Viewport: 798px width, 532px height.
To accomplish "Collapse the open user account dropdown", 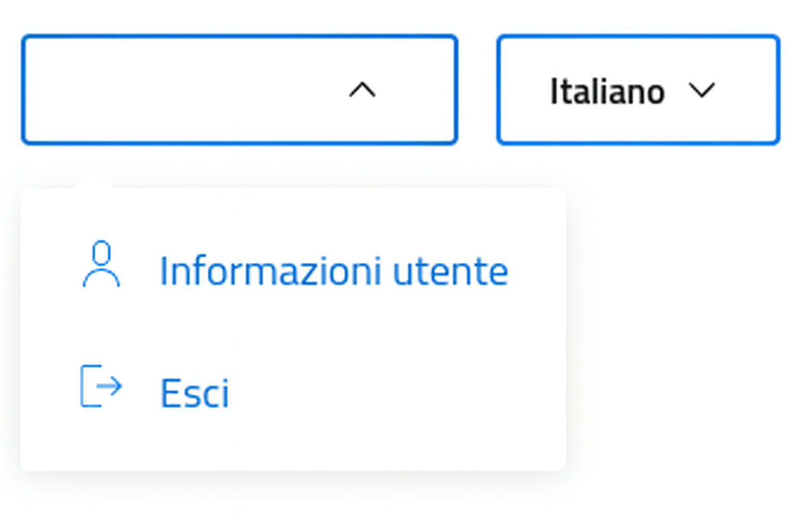I will click(239, 89).
